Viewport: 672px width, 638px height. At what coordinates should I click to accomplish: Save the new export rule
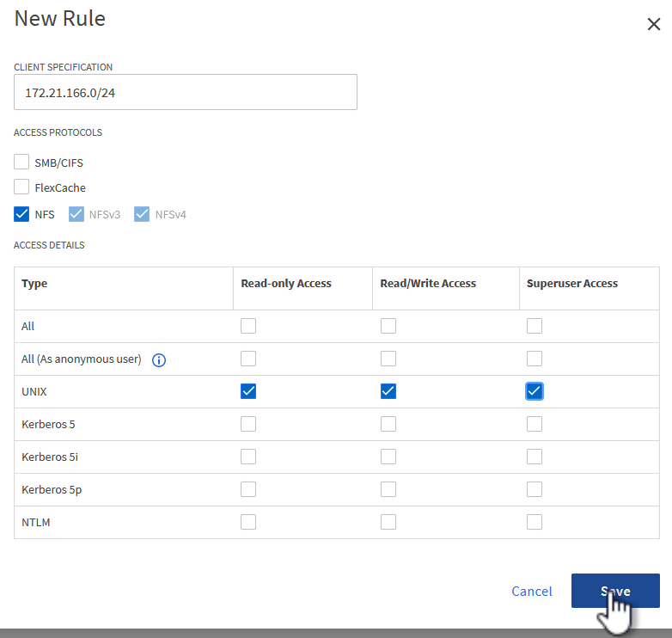tap(614, 591)
